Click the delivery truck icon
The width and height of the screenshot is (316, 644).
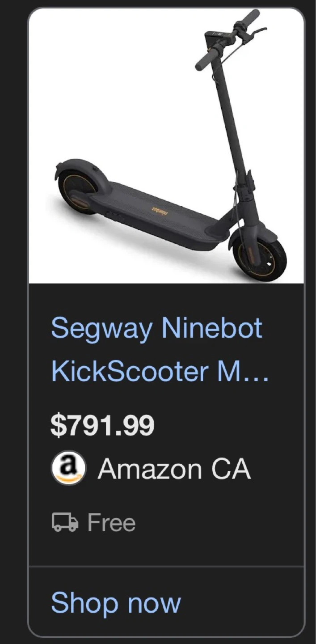[x=65, y=522]
